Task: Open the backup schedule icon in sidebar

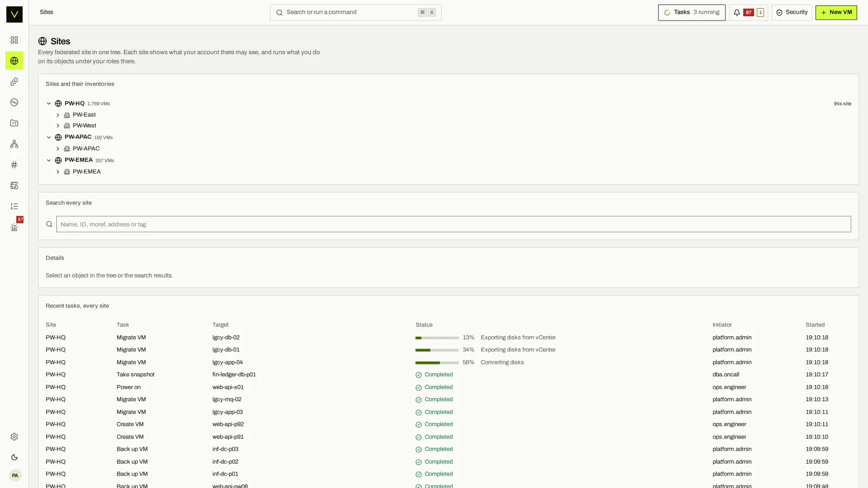Action: click(14, 185)
